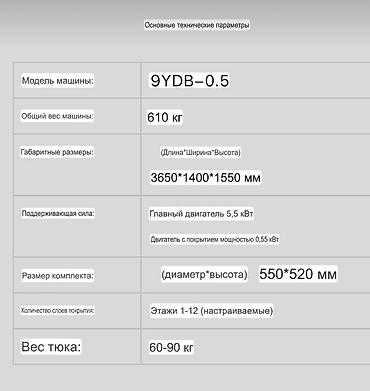Select the dimensions '3650*1400*1550 мм'
370x391 pixels.
pyautogui.click(x=205, y=177)
